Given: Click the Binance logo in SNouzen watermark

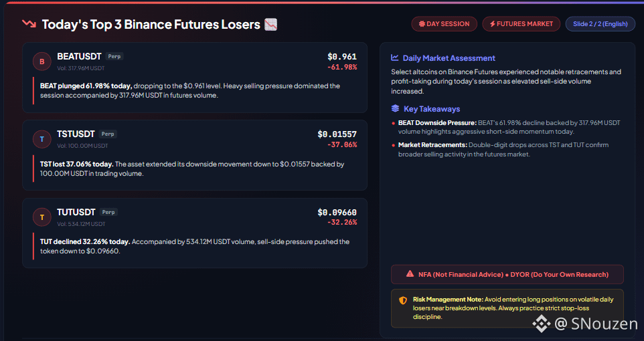Looking at the screenshot, I should pos(542,324).
